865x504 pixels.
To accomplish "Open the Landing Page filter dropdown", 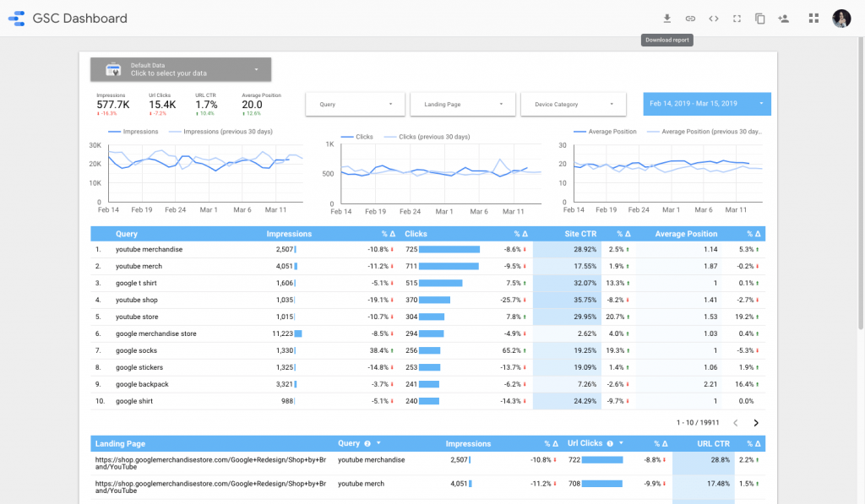I will [463, 104].
